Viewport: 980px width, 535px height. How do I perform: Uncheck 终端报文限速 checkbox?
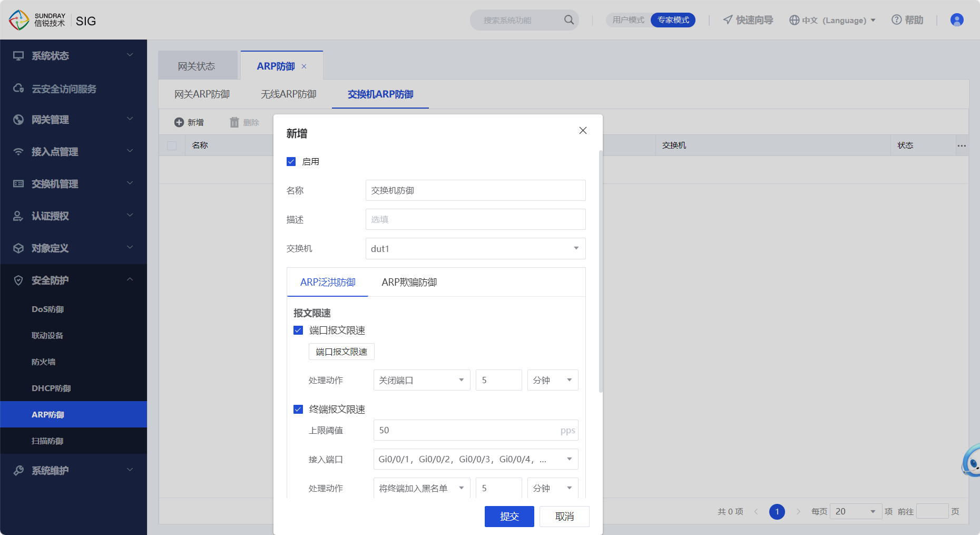tap(298, 409)
